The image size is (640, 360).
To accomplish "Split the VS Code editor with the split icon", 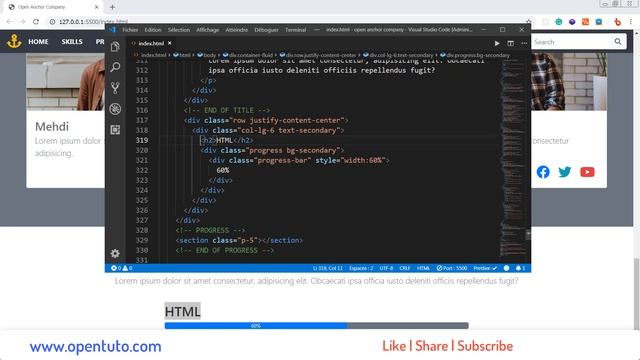I will pyautogui.click(x=510, y=43).
